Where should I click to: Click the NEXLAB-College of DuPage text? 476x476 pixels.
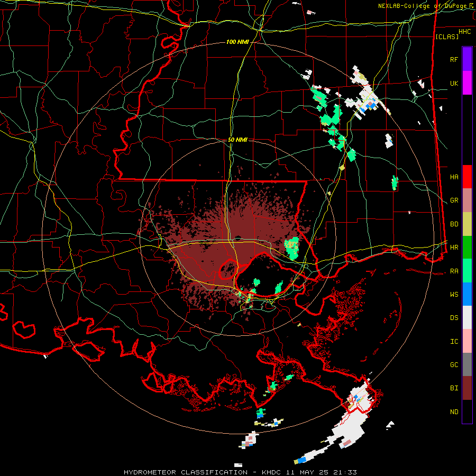424,6
